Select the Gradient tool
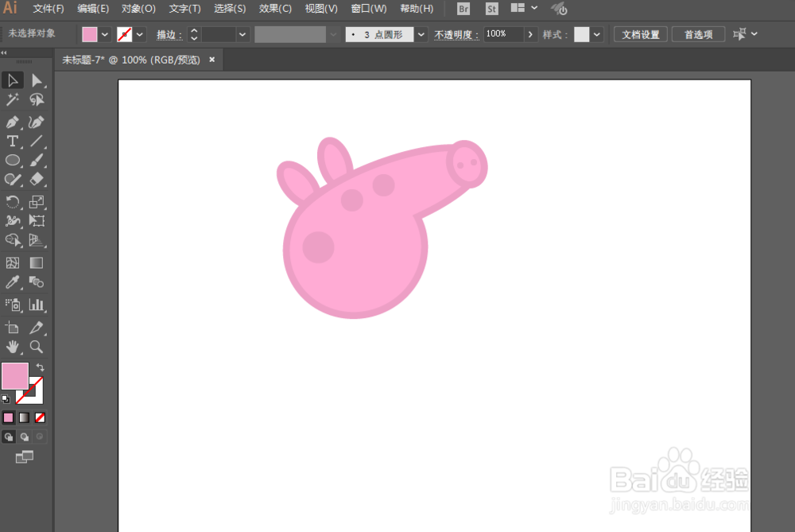This screenshot has height=532, width=795. [36, 262]
